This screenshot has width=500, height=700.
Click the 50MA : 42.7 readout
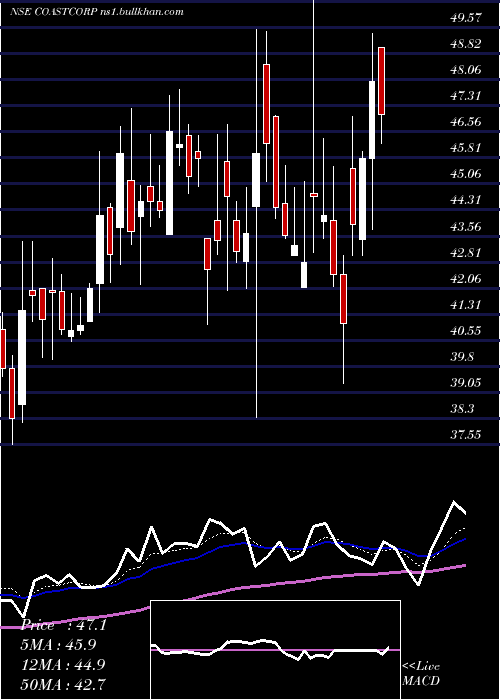(63, 684)
